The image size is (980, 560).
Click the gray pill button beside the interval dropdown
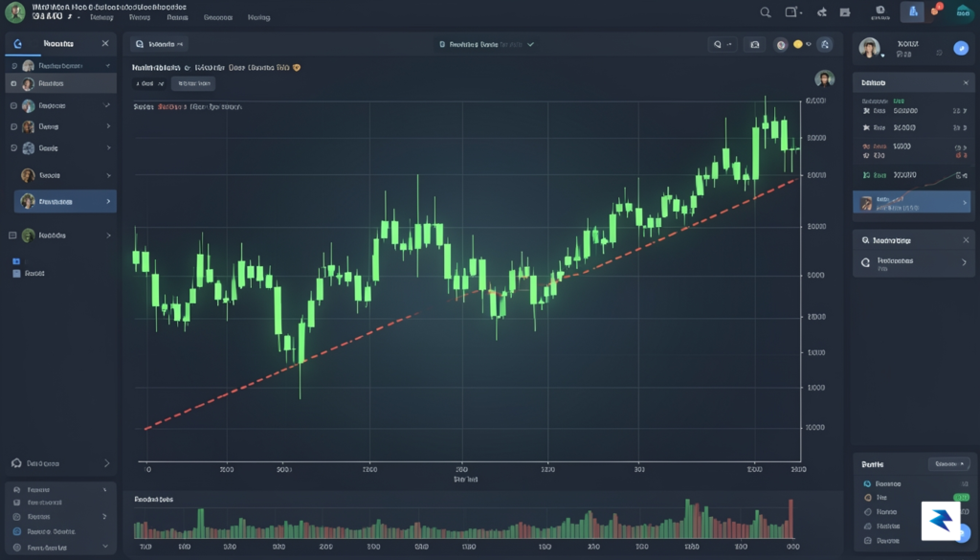pyautogui.click(x=193, y=83)
